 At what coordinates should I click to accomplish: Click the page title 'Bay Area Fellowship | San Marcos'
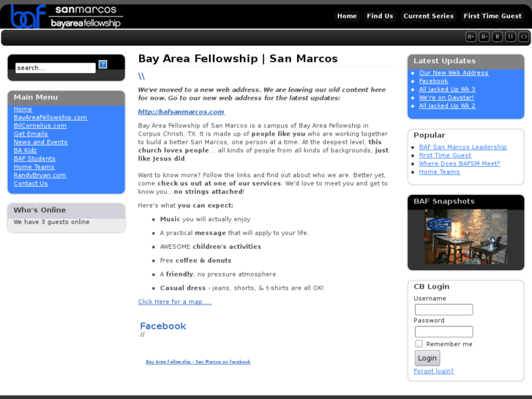click(238, 59)
